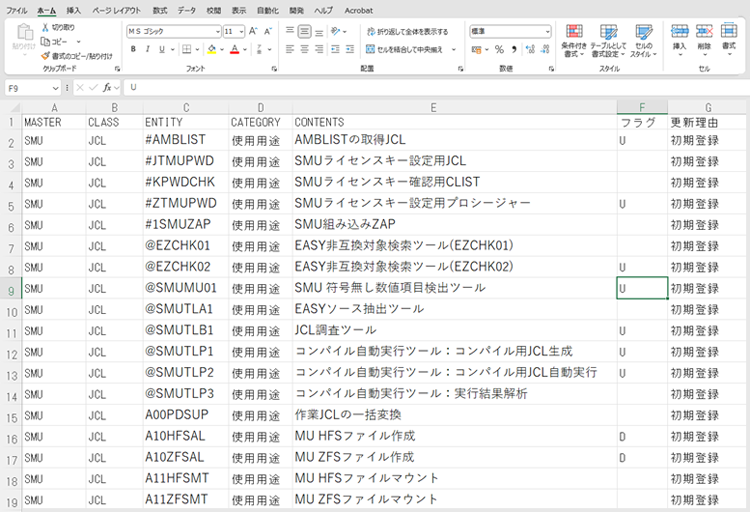Align text right icon
Viewport: 750px width, 512px height.
point(319,49)
